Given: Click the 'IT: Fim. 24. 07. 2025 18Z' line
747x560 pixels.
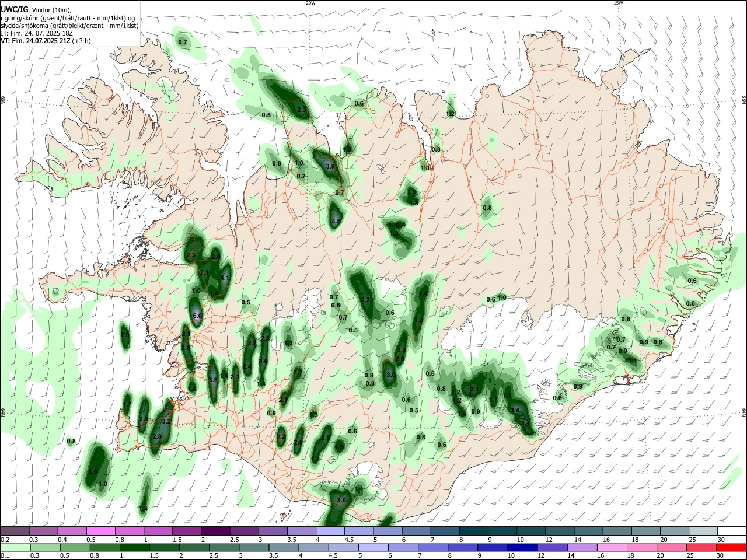Looking at the screenshot, I should pyautogui.click(x=37, y=33).
